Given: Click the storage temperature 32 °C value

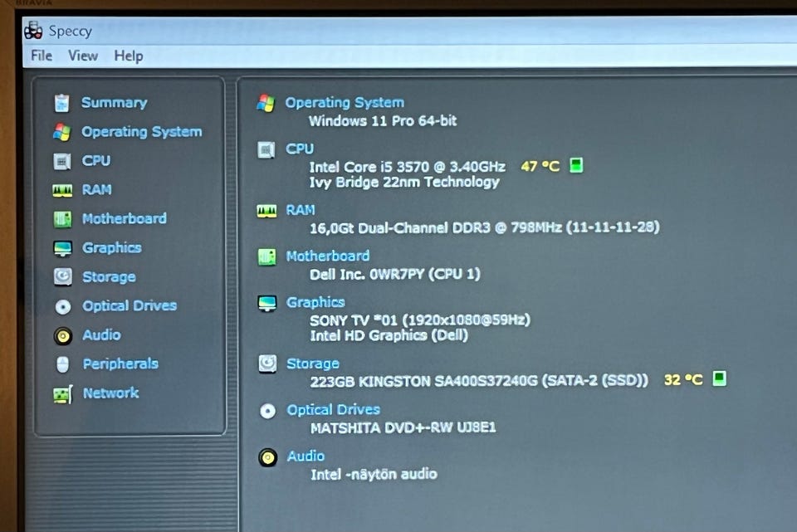Looking at the screenshot, I should click(683, 379).
